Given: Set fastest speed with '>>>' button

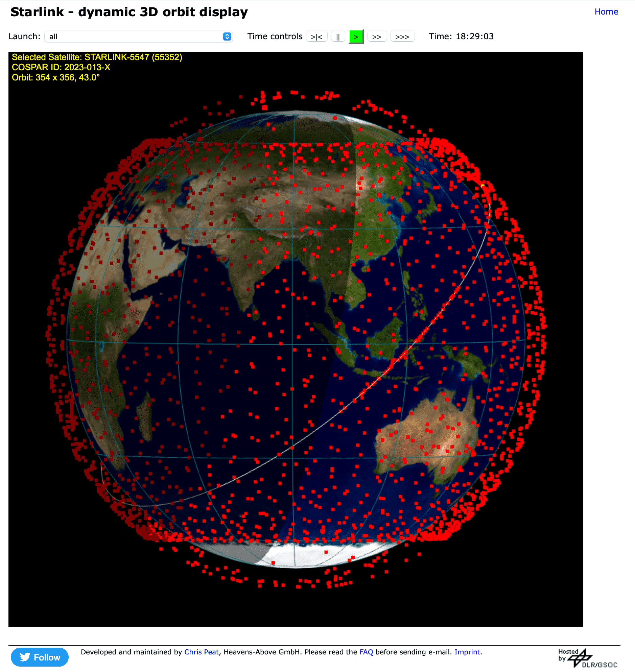Looking at the screenshot, I should click(402, 37).
